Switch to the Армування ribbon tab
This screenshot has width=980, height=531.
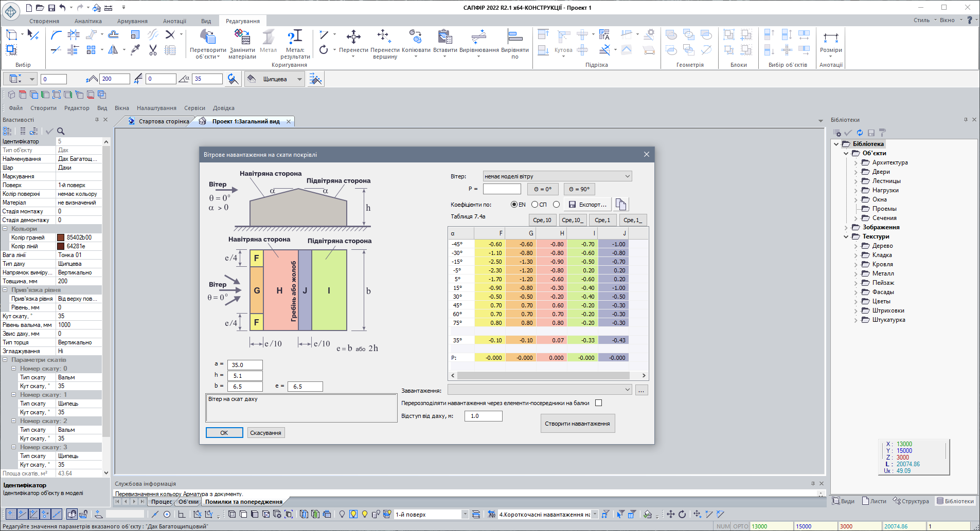(132, 21)
